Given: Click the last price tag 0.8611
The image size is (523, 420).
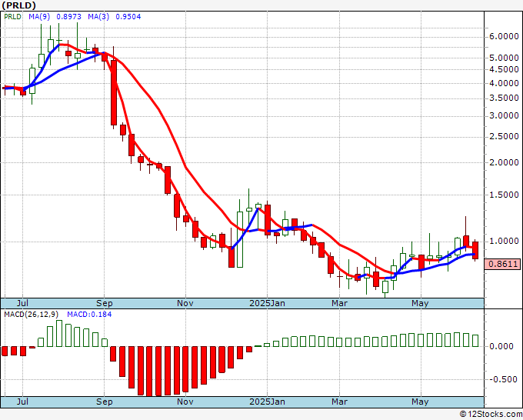Looking at the screenshot, I should click(503, 264).
